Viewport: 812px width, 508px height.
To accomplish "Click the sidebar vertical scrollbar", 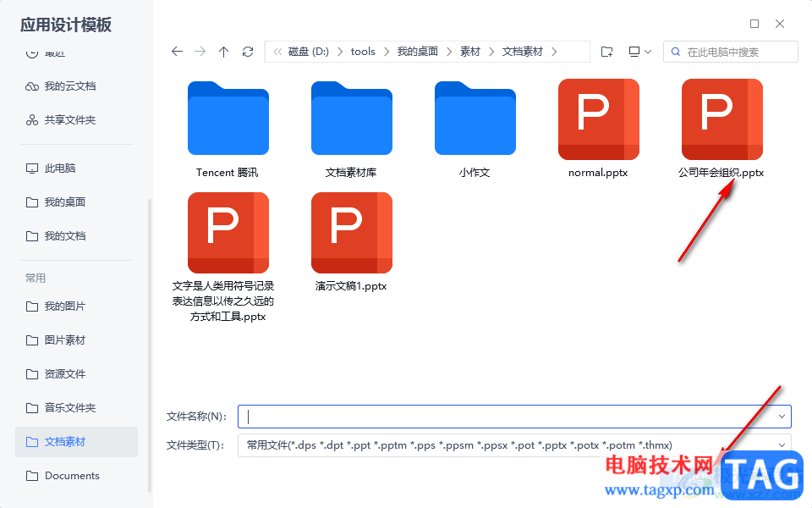I will point(150,345).
